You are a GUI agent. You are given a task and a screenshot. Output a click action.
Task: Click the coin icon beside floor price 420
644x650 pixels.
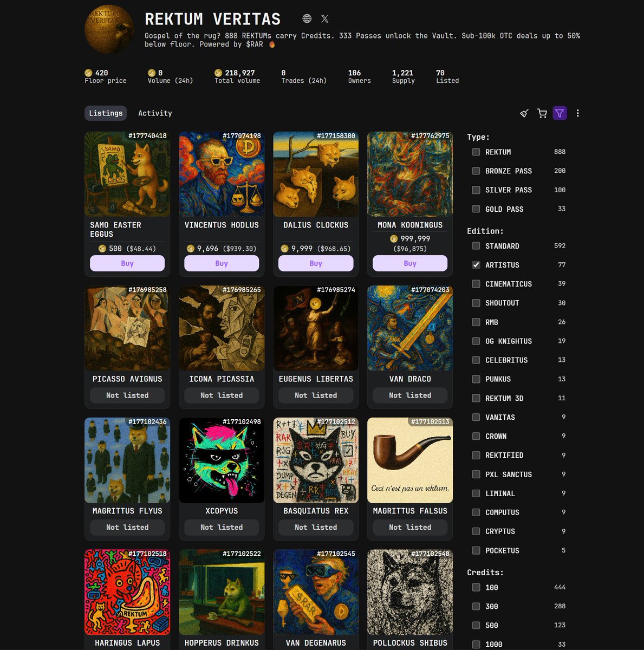pos(88,73)
